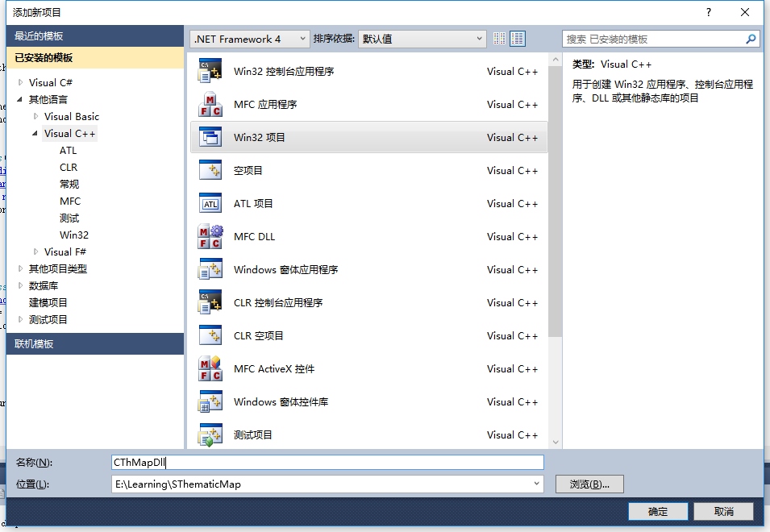Close the 添加新项目 dialog

[x=744, y=12]
